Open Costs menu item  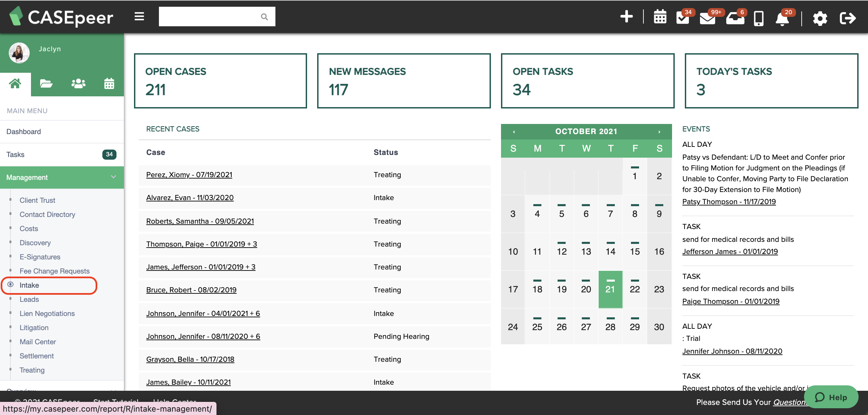coord(29,229)
